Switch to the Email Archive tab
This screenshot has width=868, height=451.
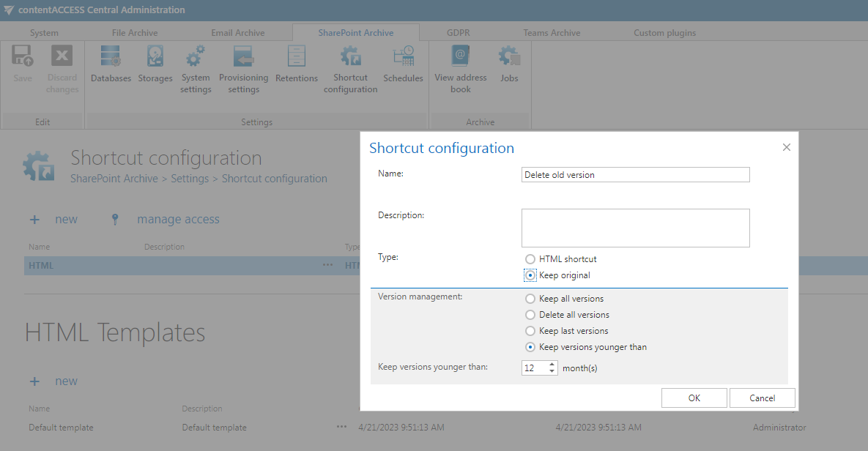pos(237,32)
